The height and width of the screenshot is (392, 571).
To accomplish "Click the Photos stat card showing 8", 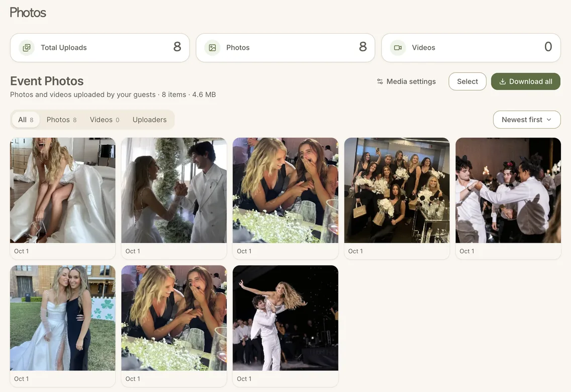I will pyautogui.click(x=285, y=48).
